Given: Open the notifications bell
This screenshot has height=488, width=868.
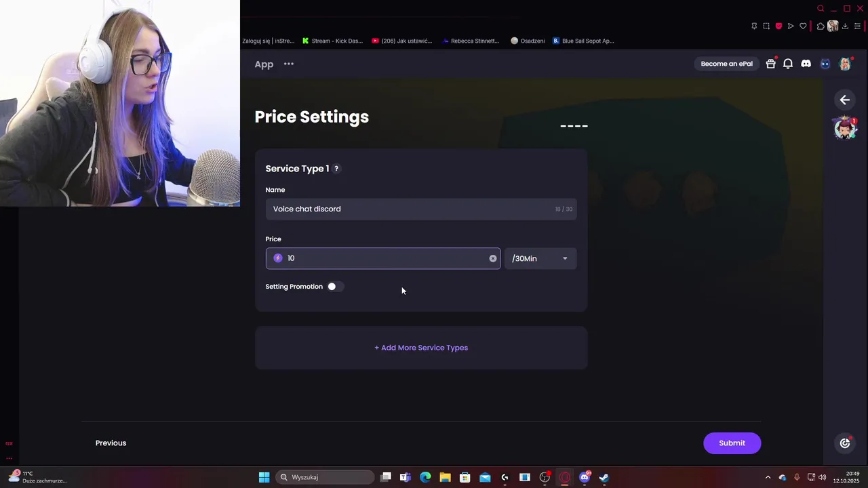Looking at the screenshot, I should tap(788, 64).
